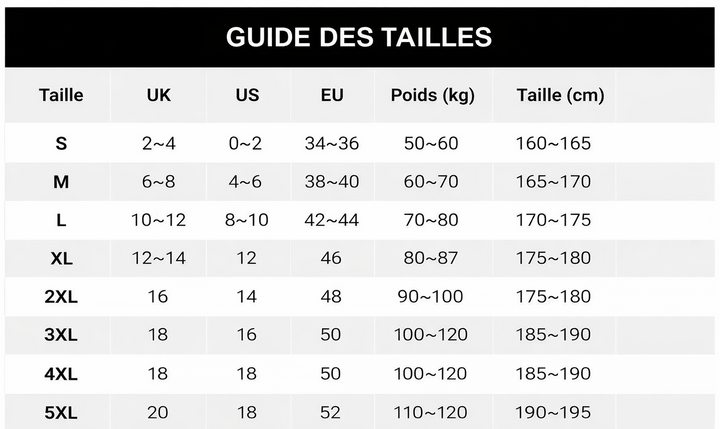Select the 5XL size row label

(61, 411)
